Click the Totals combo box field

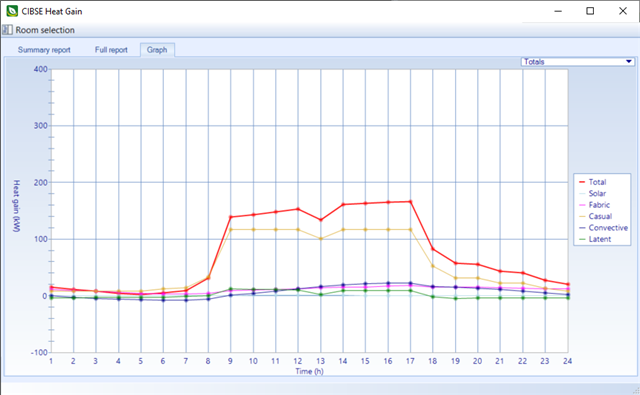click(578, 62)
